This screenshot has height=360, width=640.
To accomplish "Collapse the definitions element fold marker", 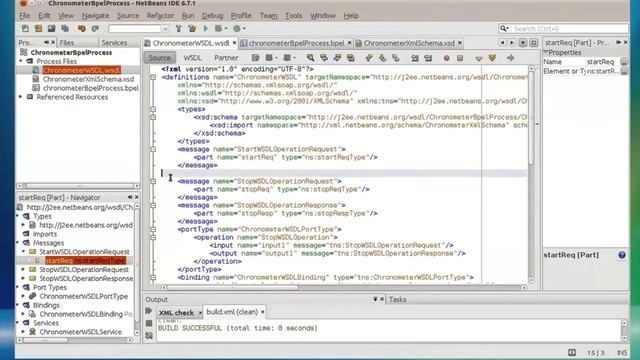I will click(x=153, y=77).
